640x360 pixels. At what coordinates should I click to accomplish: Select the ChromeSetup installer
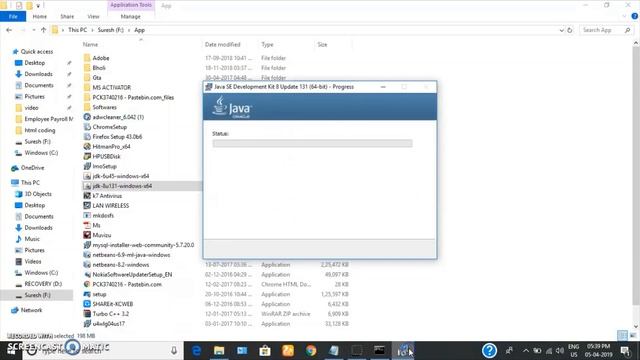click(x=109, y=127)
